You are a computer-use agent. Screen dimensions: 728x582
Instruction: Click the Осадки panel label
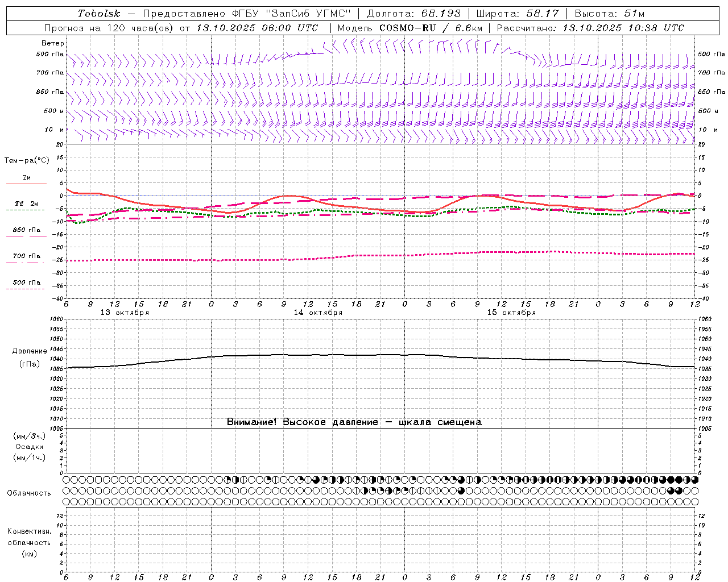click(30, 447)
